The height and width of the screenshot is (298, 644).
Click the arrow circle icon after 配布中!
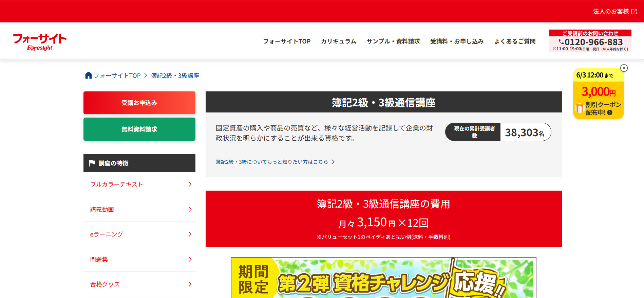point(610,112)
